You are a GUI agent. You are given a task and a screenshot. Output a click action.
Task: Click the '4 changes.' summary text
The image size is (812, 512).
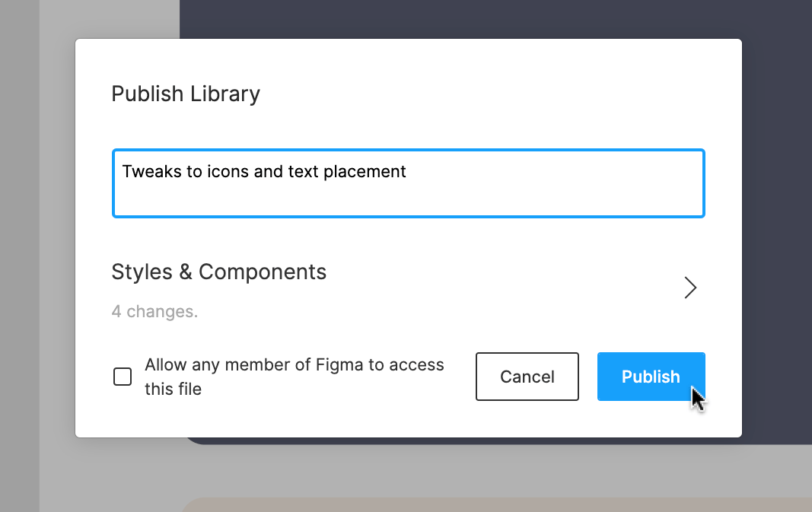(154, 312)
